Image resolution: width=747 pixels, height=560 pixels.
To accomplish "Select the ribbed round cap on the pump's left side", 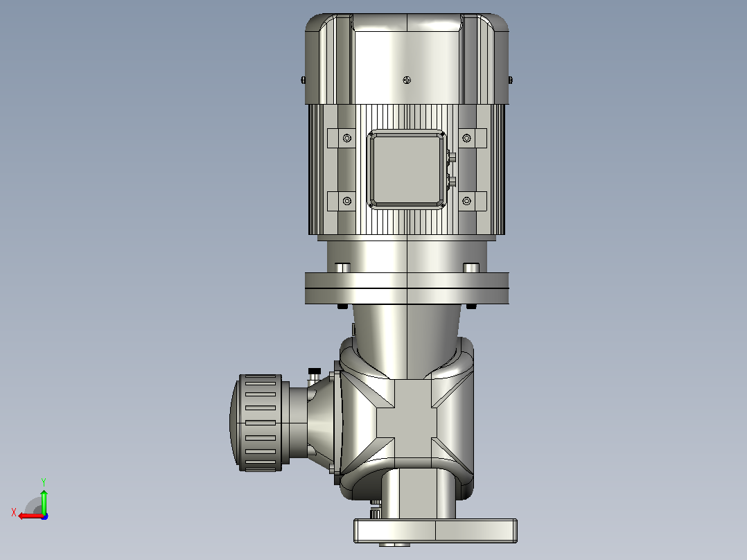I will [x=256, y=423].
